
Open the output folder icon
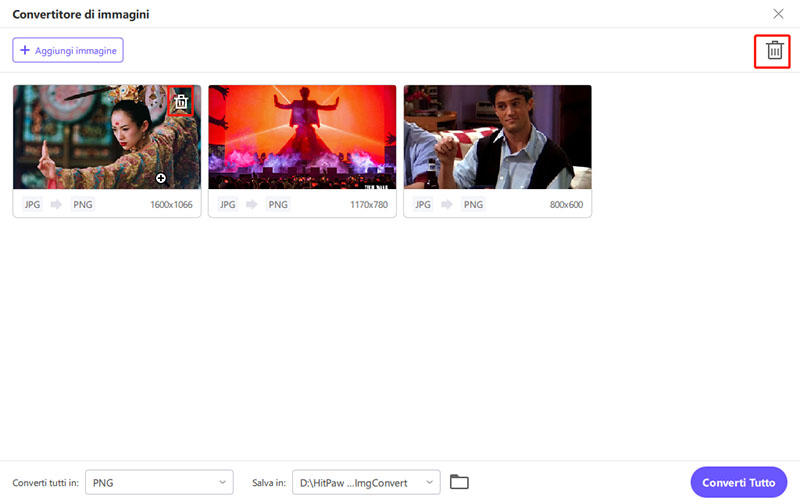(x=459, y=482)
